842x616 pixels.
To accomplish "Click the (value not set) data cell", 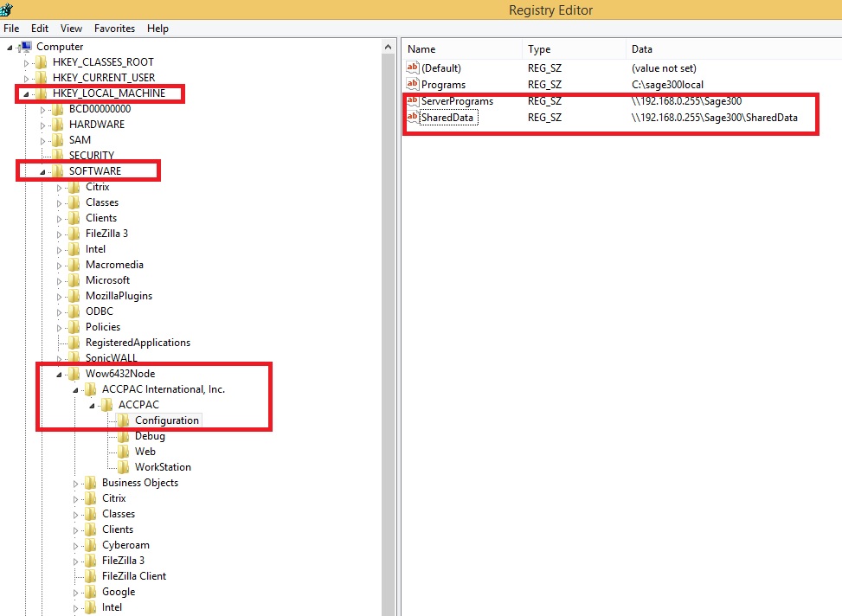I will click(664, 68).
